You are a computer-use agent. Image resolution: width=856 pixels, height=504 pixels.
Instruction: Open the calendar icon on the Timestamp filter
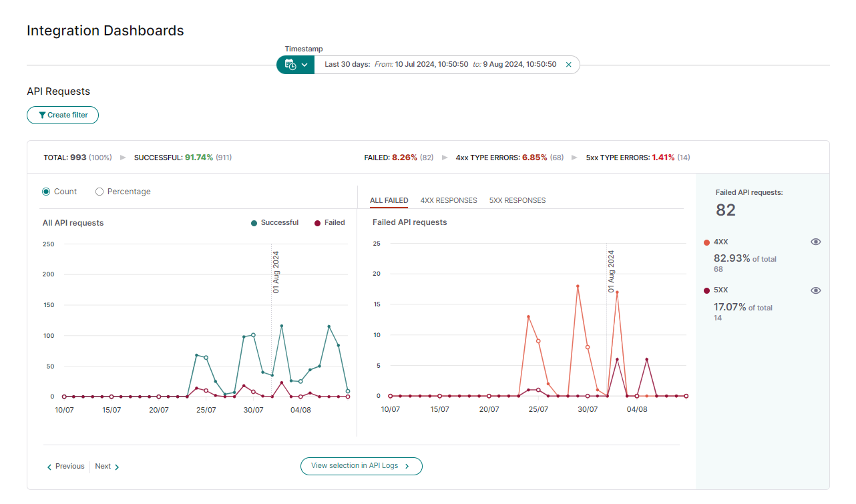click(x=290, y=64)
